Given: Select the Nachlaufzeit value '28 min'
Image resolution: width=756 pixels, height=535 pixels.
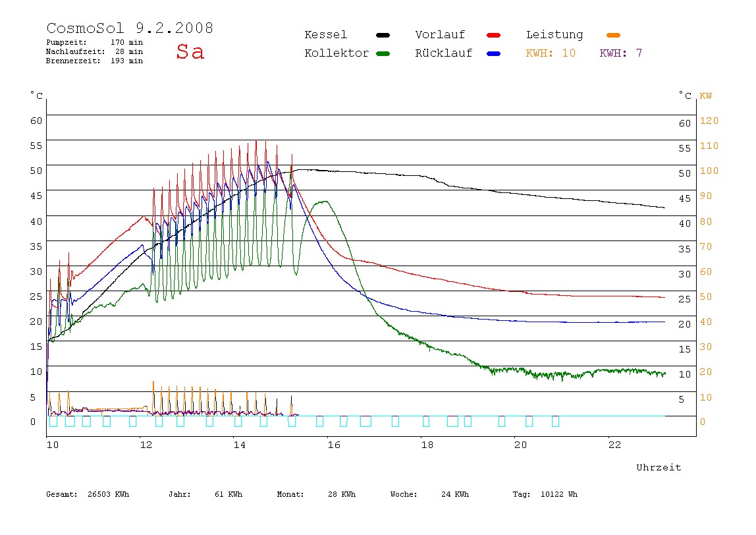Looking at the screenshot, I should click(129, 51).
